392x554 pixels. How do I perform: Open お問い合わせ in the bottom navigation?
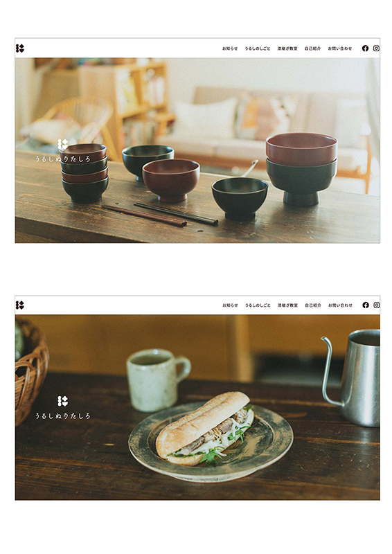[340, 305]
